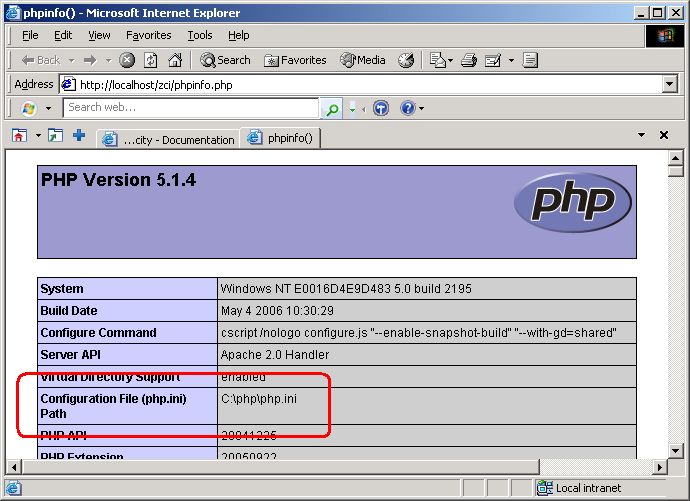Click the Windows flag throbber logo
The width and height of the screenshot is (690, 501).
coord(665,36)
